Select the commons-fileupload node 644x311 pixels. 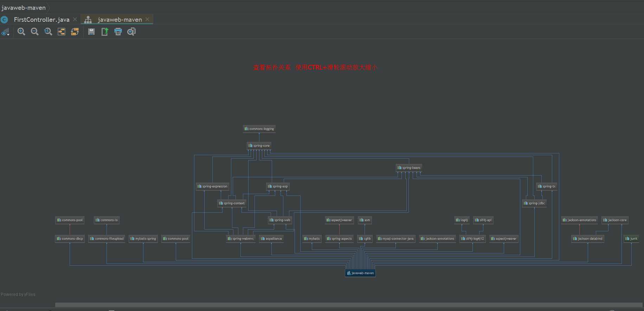pos(107,239)
